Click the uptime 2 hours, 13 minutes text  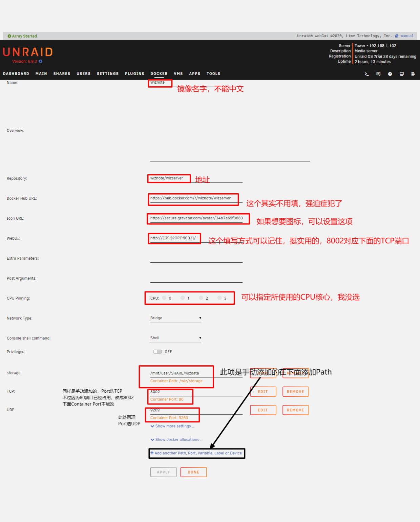pyautogui.click(x=373, y=62)
